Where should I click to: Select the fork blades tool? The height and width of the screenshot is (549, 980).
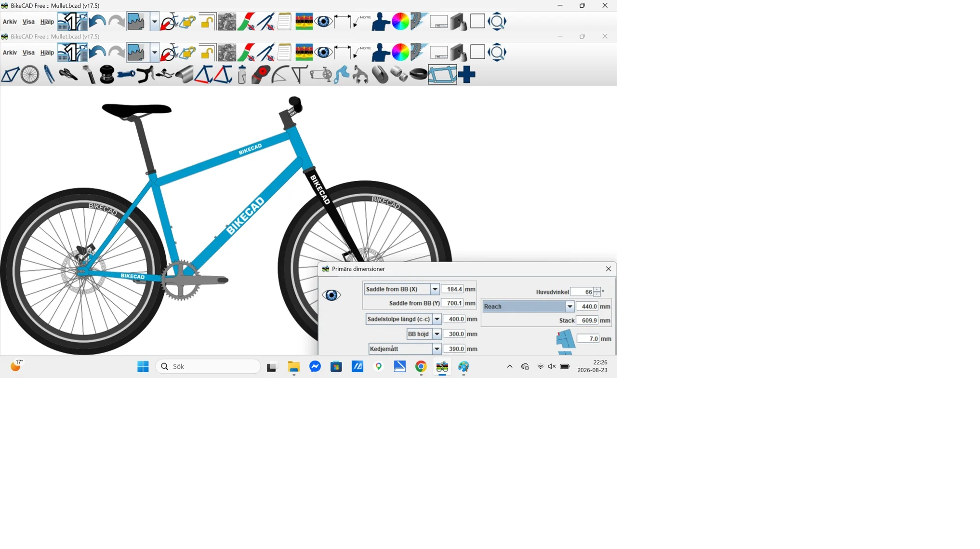pos(49,75)
